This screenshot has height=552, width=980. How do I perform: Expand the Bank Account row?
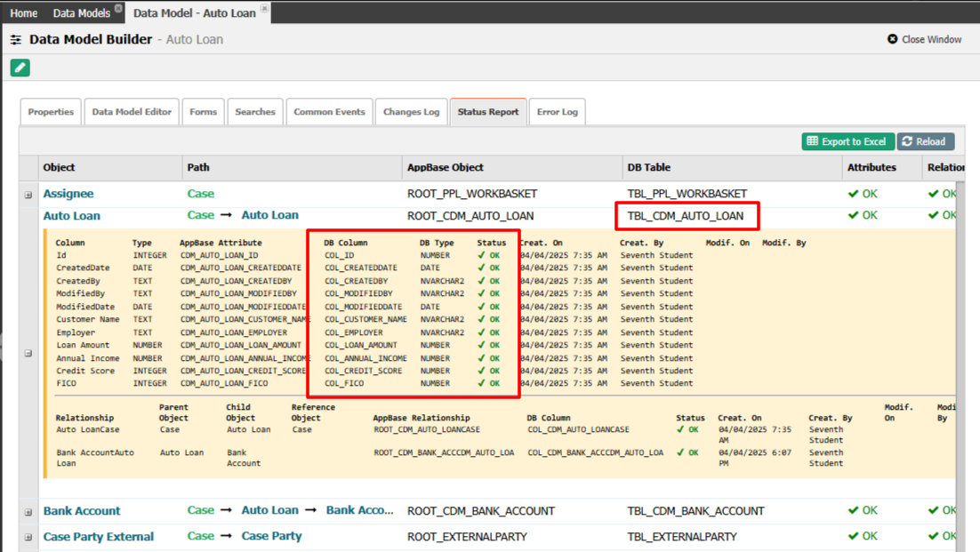tap(28, 512)
